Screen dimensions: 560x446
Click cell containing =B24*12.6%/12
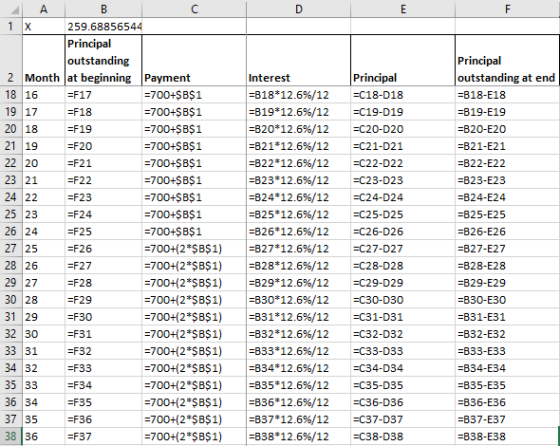(299, 197)
